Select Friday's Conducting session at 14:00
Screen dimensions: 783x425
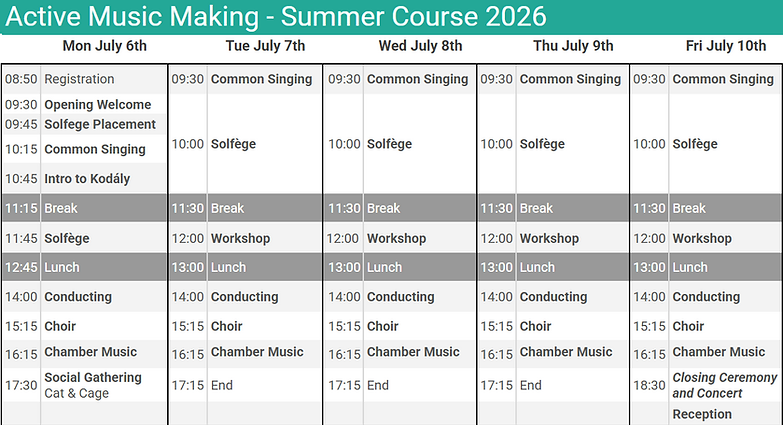tap(706, 297)
